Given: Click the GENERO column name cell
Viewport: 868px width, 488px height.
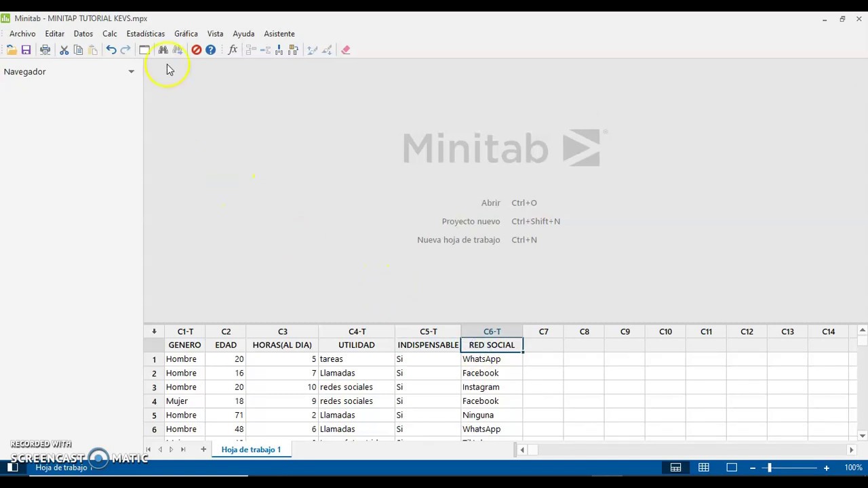Looking at the screenshot, I should [185, 345].
